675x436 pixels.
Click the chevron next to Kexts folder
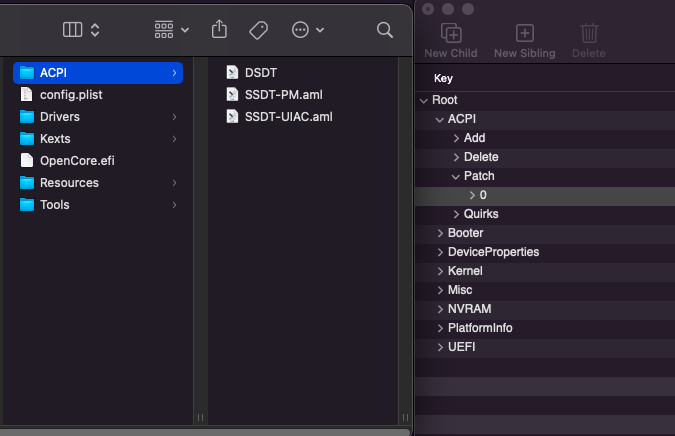174,139
